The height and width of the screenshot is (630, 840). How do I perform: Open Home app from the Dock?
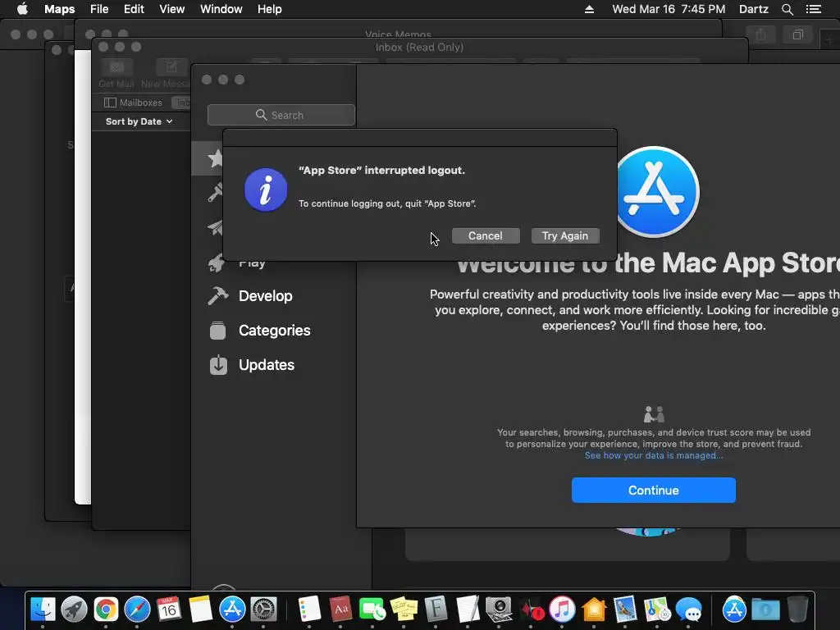pos(594,609)
